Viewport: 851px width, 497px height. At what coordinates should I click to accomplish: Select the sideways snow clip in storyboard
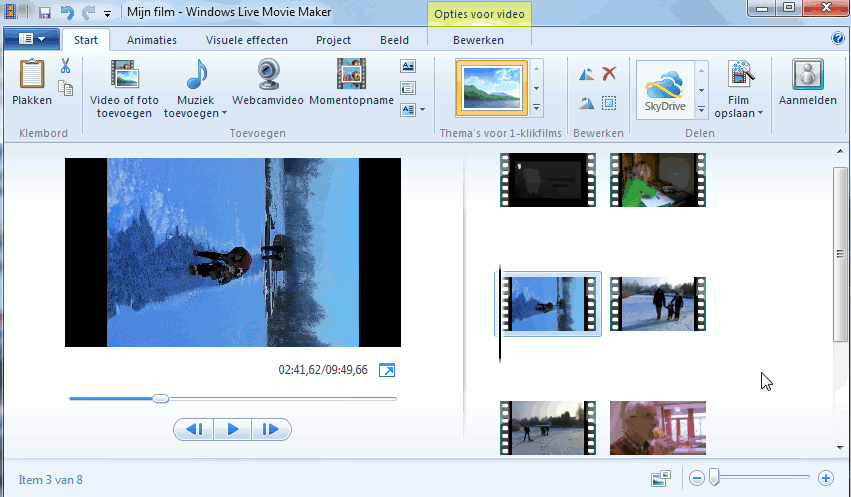pos(548,304)
